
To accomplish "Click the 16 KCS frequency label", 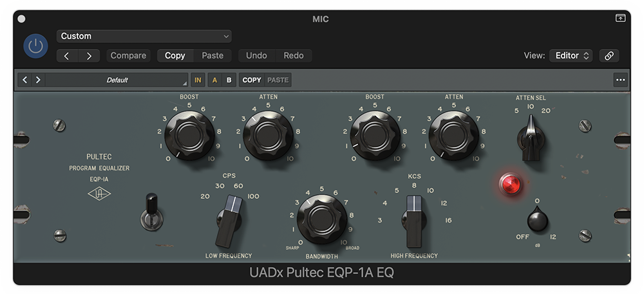I will (448, 220).
